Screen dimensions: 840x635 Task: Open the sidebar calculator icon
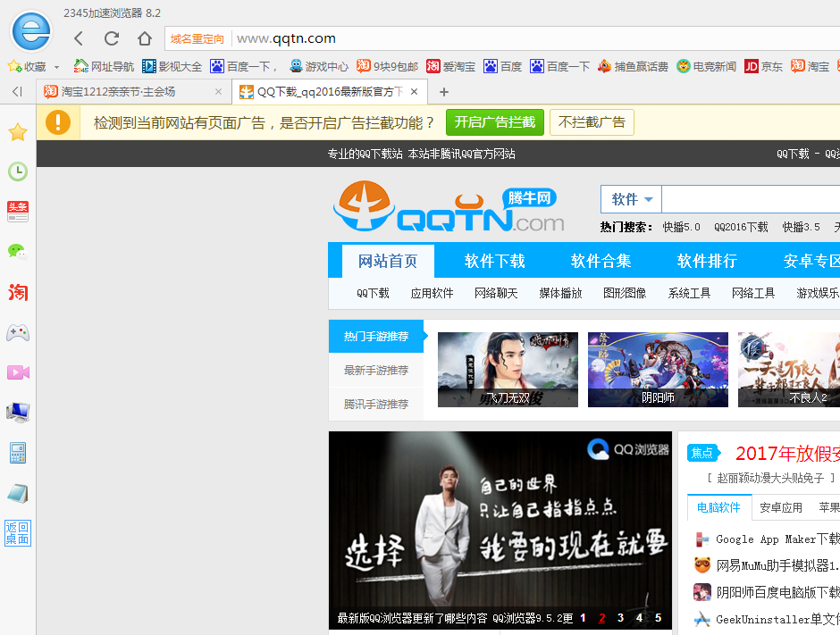18,453
